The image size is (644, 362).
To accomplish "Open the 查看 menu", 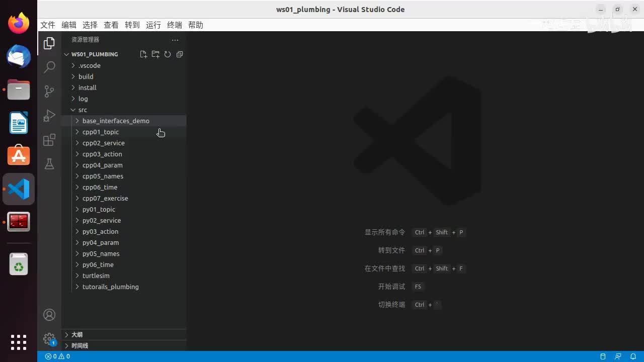I will coord(111,25).
